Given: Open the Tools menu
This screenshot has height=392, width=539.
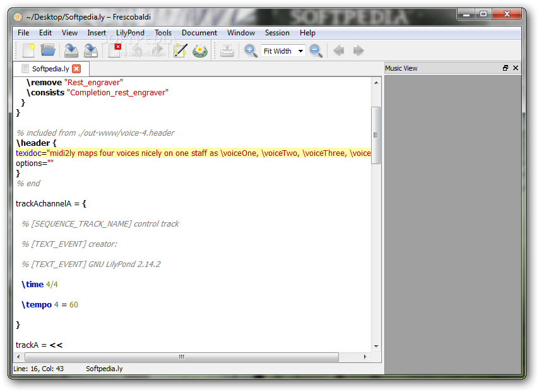Looking at the screenshot, I should point(163,33).
